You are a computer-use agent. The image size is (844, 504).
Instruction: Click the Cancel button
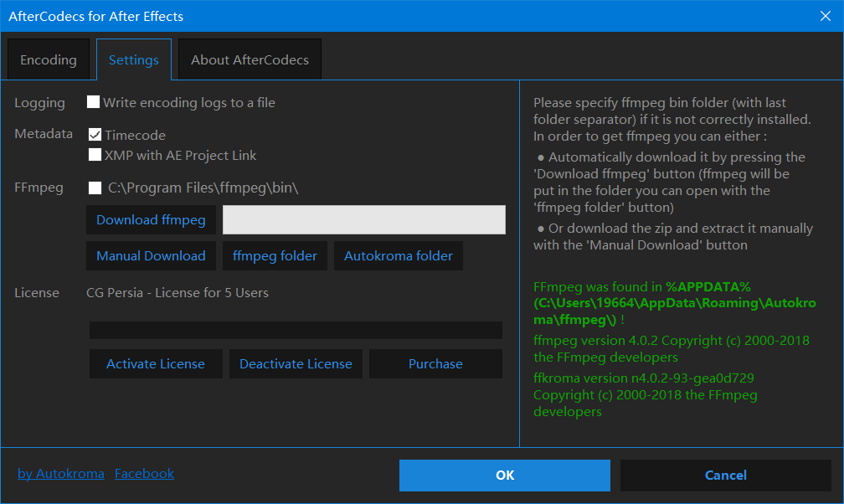pyautogui.click(x=726, y=475)
